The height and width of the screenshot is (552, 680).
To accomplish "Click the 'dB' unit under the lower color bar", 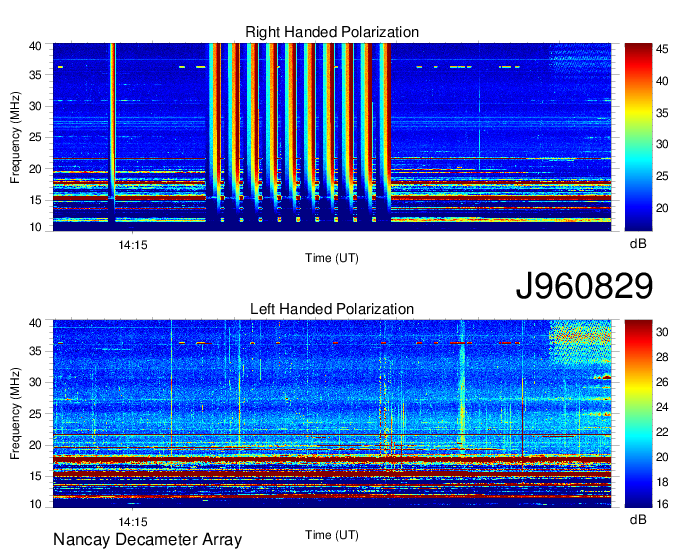I will click(638, 519).
